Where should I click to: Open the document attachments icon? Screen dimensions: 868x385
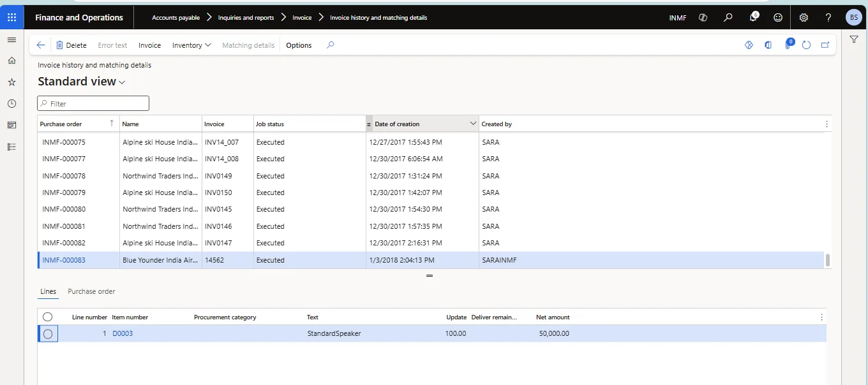(789, 45)
